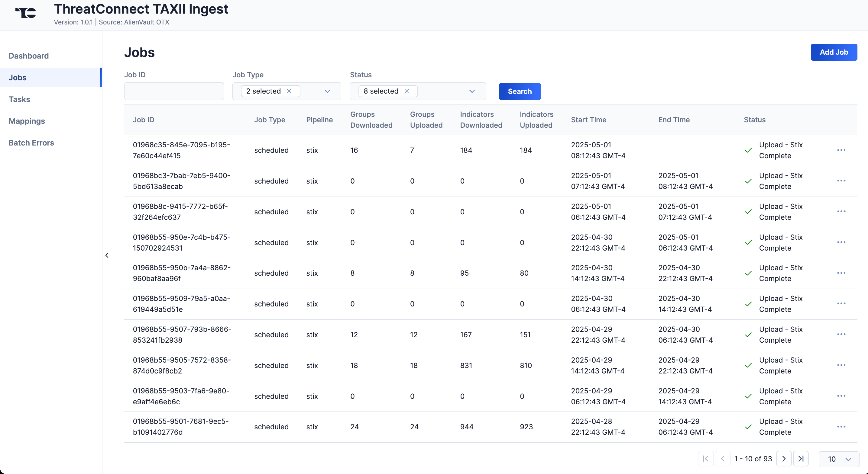Image resolution: width=868 pixels, height=474 pixels.
Task: Select job ID 01968b55-9503-7fa6-9e80-e9aff4e6eb6c
Action: (181, 396)
